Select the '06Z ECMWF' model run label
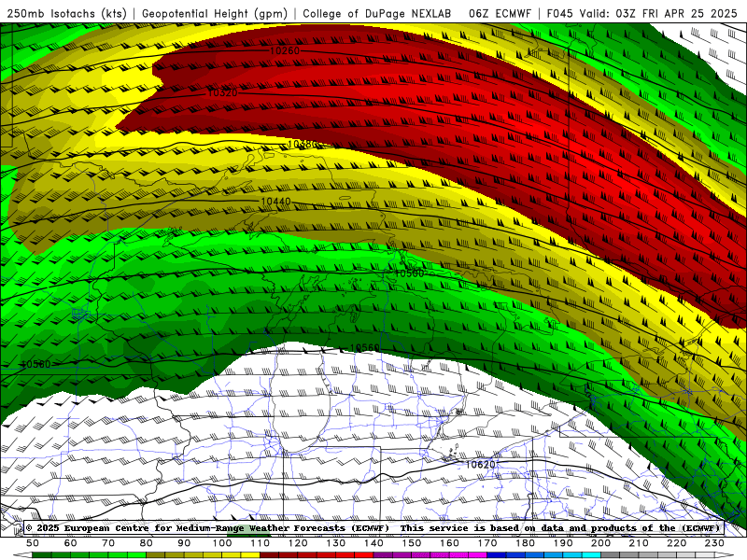Viewport: 747px width, 560px height. coord(500,13)
